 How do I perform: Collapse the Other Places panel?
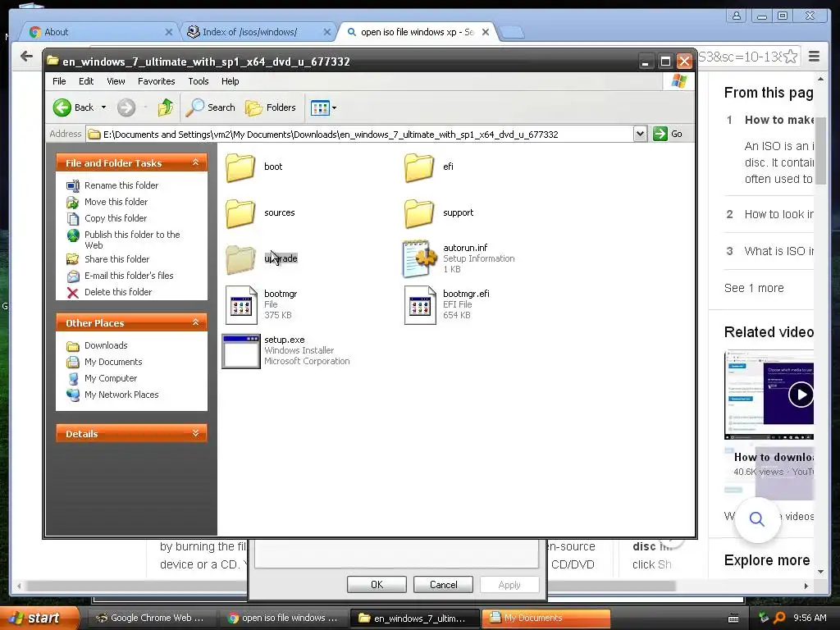pos(195,322)
